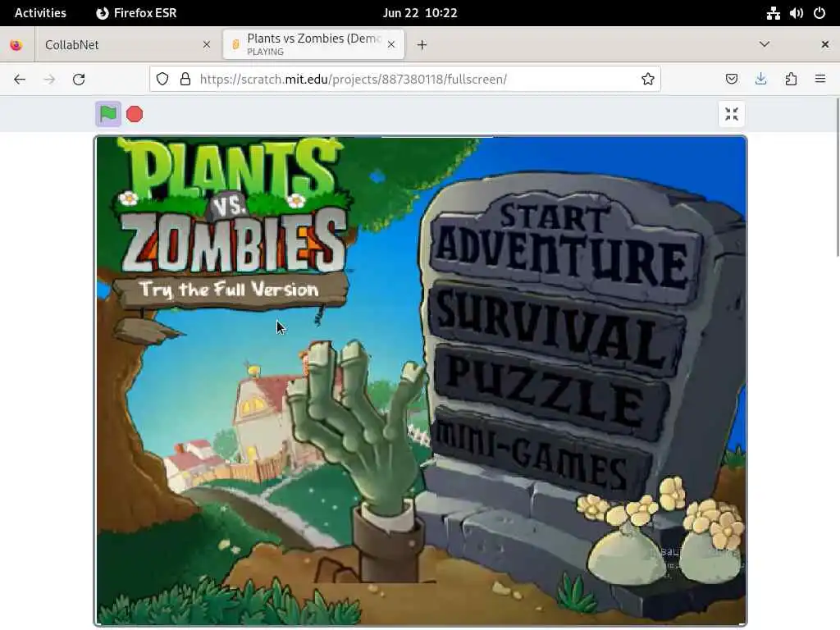Click the volume speaker icon
The image size is (840, 630).
point(796,13)
